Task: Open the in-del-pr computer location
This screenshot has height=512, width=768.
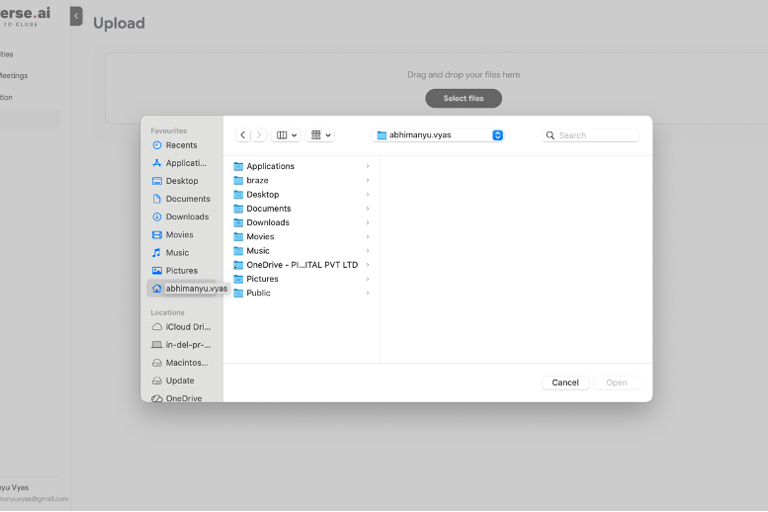Action: (x=181, y=345)
